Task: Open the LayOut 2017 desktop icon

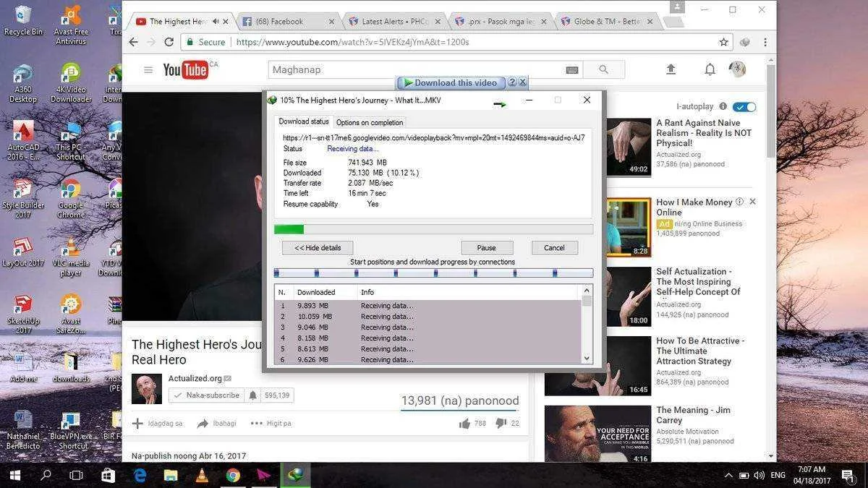Action: tap(22, 253)
